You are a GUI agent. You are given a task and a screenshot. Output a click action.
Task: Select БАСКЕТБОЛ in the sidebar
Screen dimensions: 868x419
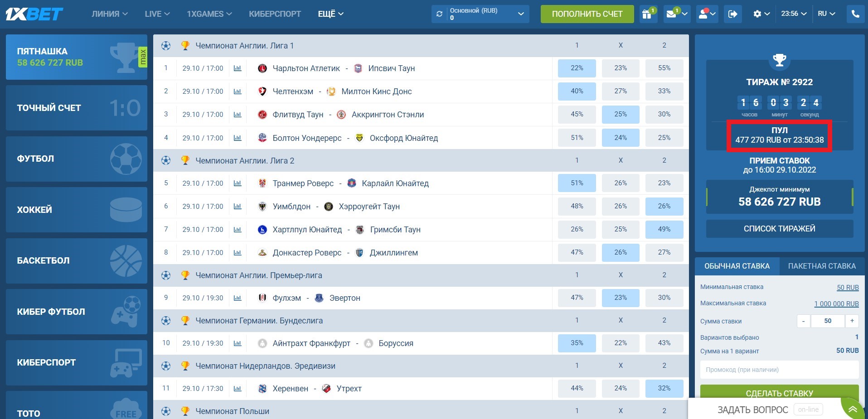(77, 261)
